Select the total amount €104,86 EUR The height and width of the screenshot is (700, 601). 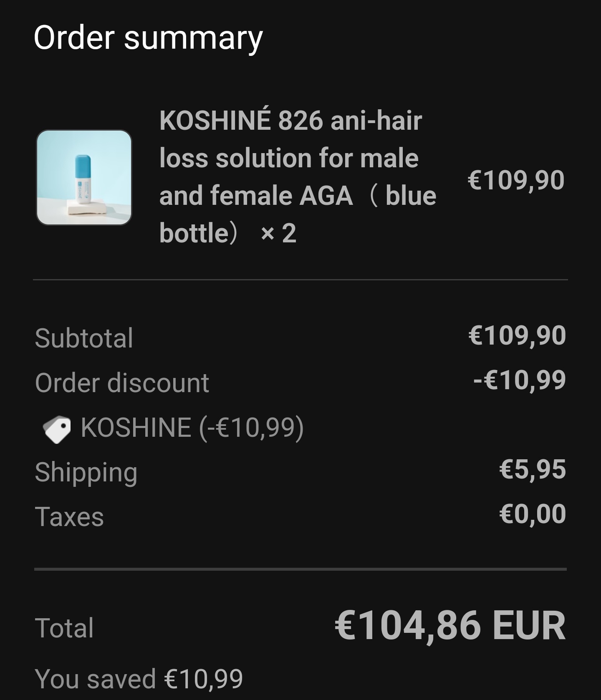click(x=450, y=625)
